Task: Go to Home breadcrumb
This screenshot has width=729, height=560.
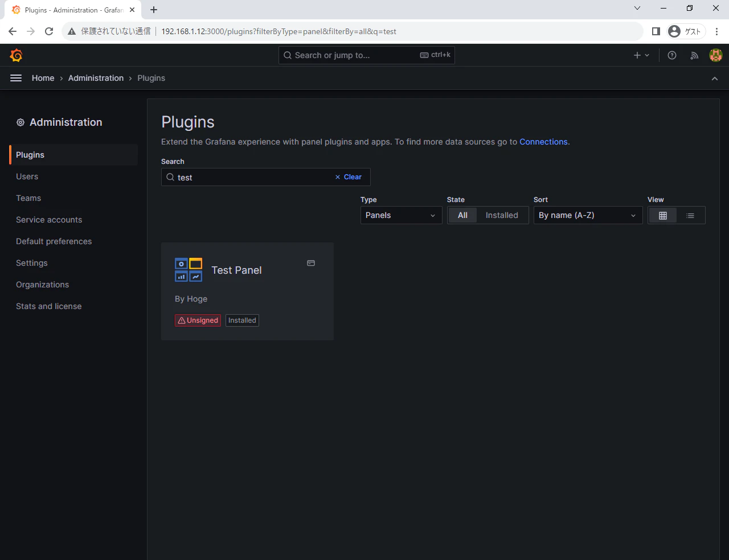Action: point(43,78)
